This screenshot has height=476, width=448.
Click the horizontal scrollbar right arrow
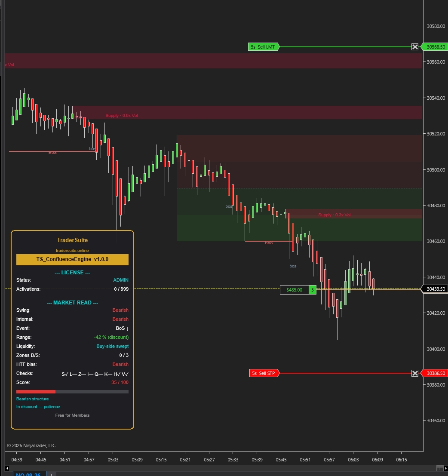445,468
